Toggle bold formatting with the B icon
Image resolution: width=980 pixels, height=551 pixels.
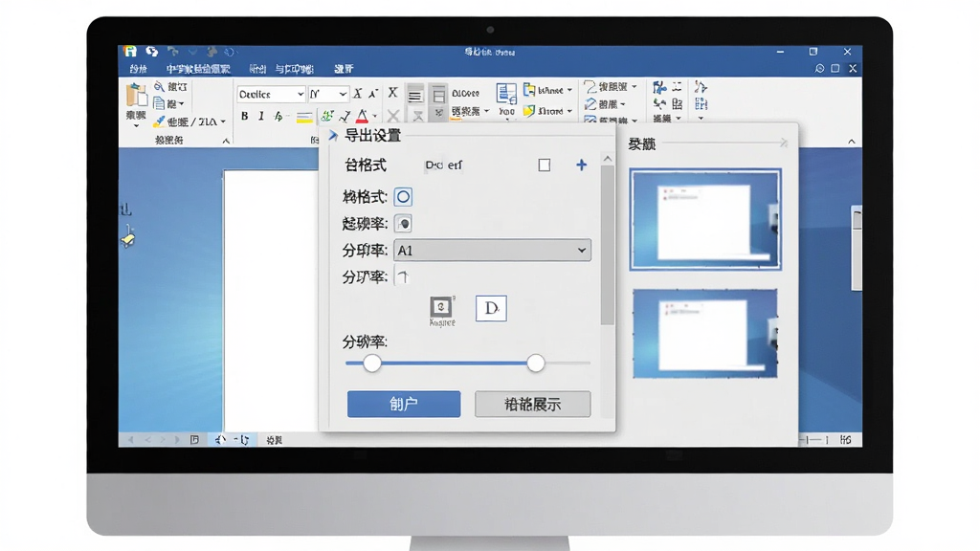point(244,116)
